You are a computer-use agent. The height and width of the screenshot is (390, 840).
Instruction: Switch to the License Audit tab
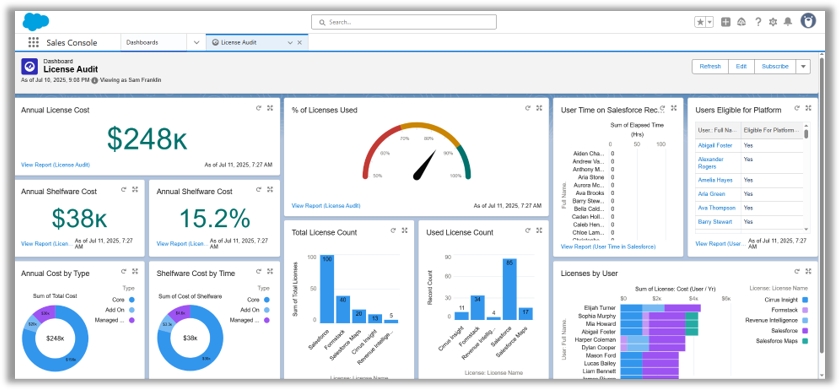(x=238, y=42)
